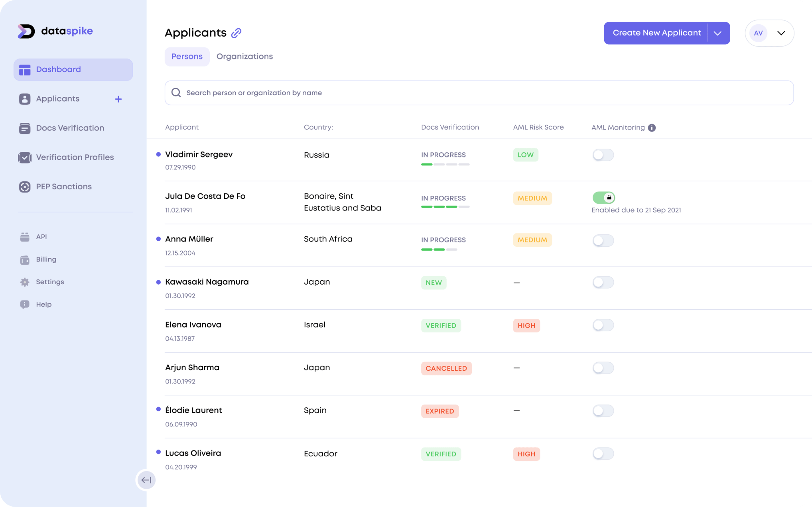Select the Persons tab

point(186,57)
